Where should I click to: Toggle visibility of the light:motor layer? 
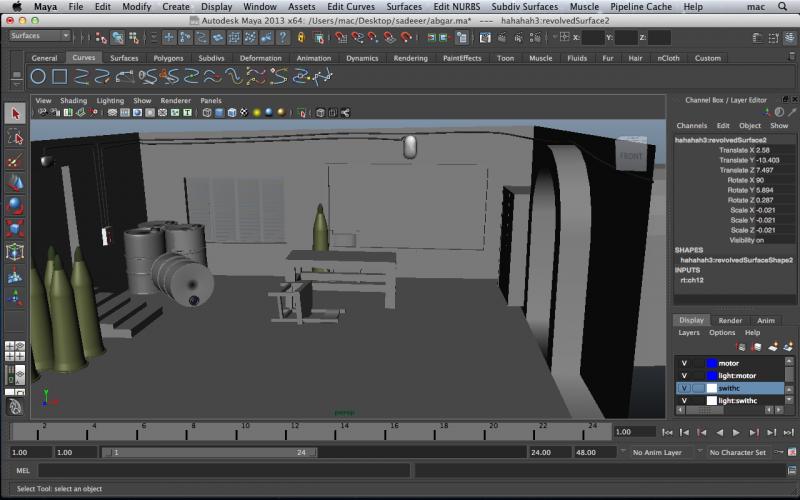click(x=684, y=375)
